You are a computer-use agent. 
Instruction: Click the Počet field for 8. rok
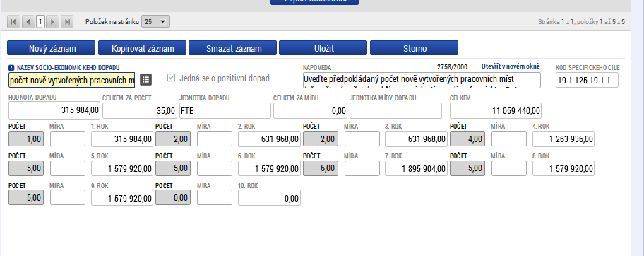(467, 168)
